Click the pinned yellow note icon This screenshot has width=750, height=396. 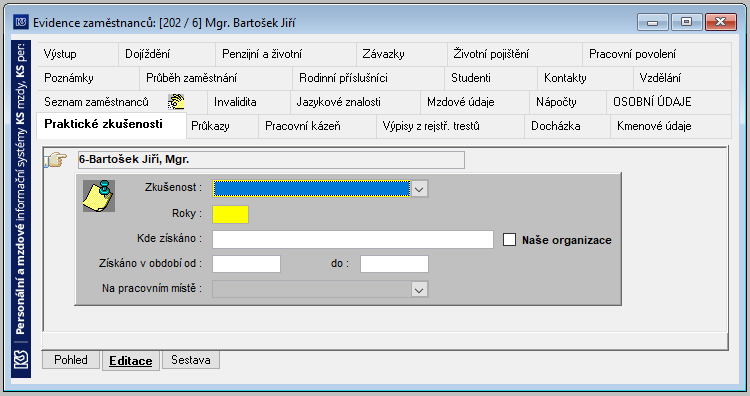click(x=99, y=196)
